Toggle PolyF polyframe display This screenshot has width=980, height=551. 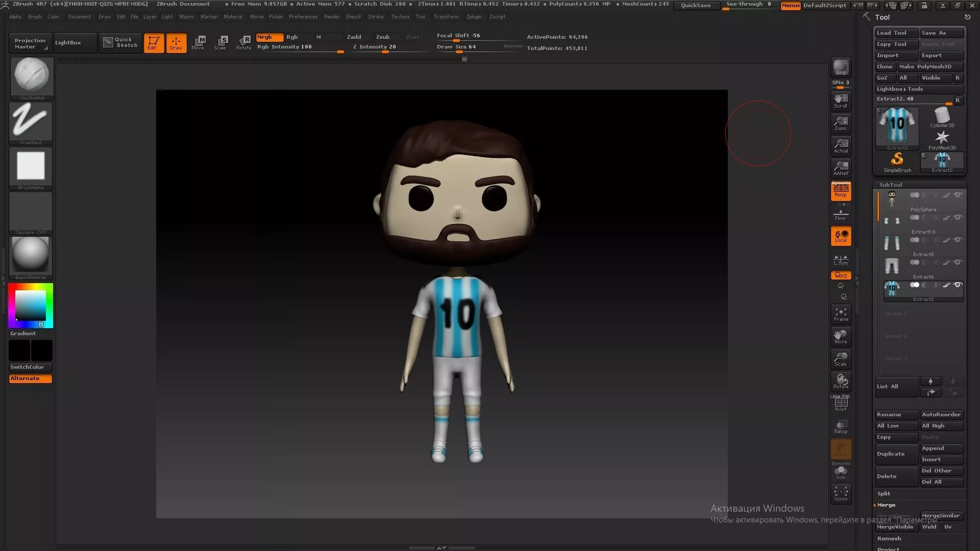point(841,404)
